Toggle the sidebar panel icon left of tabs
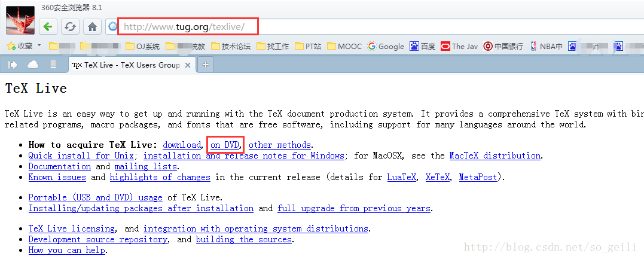The height and width of the screenshot is (259, 644). [x=13, y=65]
